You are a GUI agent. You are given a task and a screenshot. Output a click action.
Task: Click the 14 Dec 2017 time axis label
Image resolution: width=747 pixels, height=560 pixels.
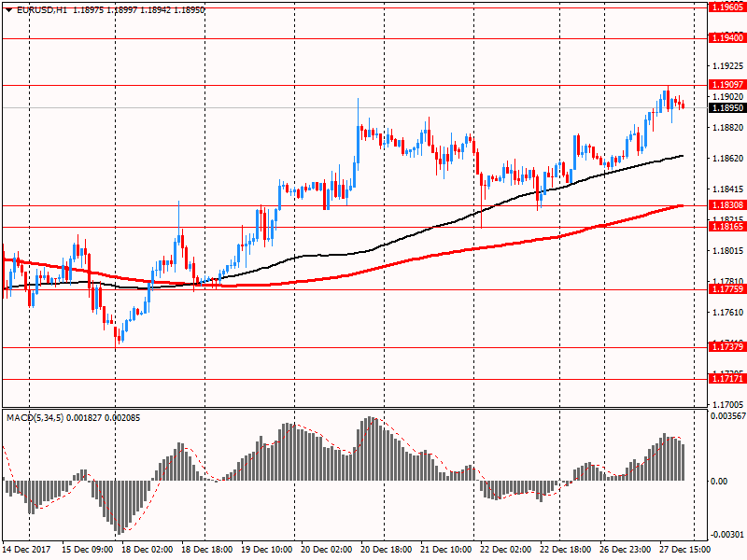[25, 549]
